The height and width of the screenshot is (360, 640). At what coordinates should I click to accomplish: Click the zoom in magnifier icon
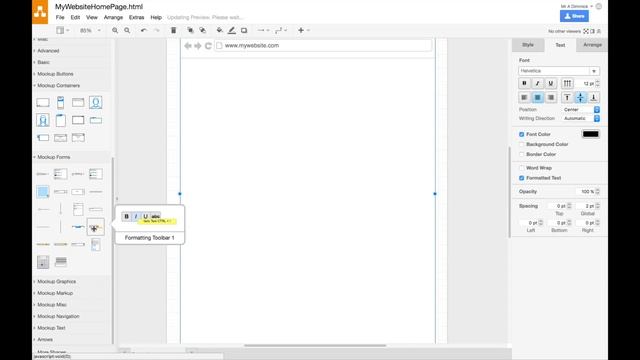pyautogui.click(x=115, y=30)
